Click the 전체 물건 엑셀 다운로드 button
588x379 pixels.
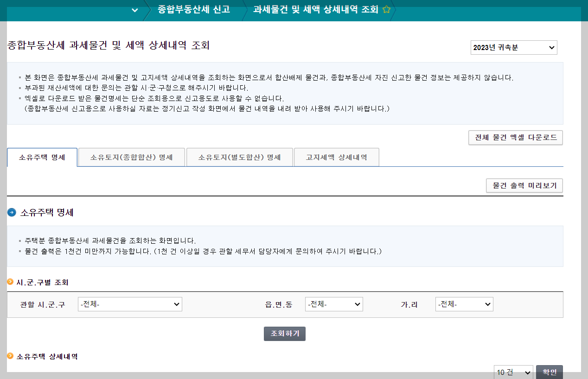[515, 137]
